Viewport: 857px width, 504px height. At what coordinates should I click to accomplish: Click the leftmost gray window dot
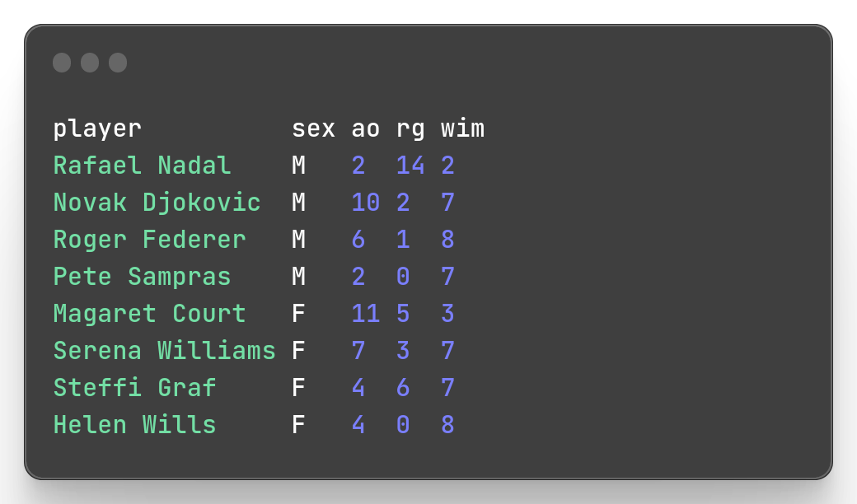[x=62, y=63]
